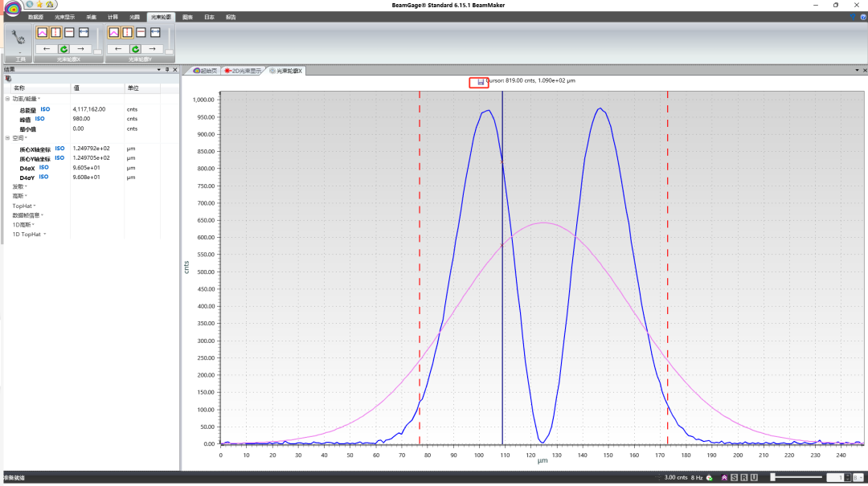
Task: Click the refresh icon in Beam Profile X group
Action: pyautogui.click(x=63, y=49)
